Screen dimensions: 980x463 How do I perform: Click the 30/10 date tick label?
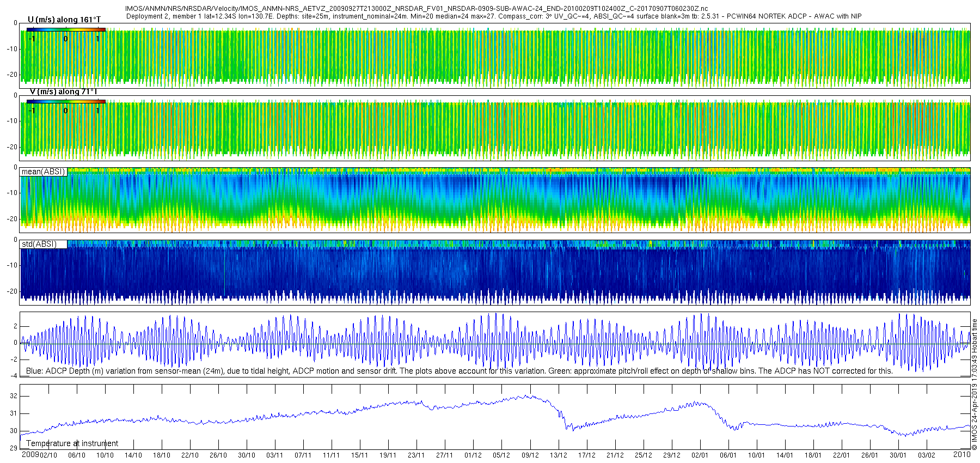pyautogui.click(x=247, y=455)
